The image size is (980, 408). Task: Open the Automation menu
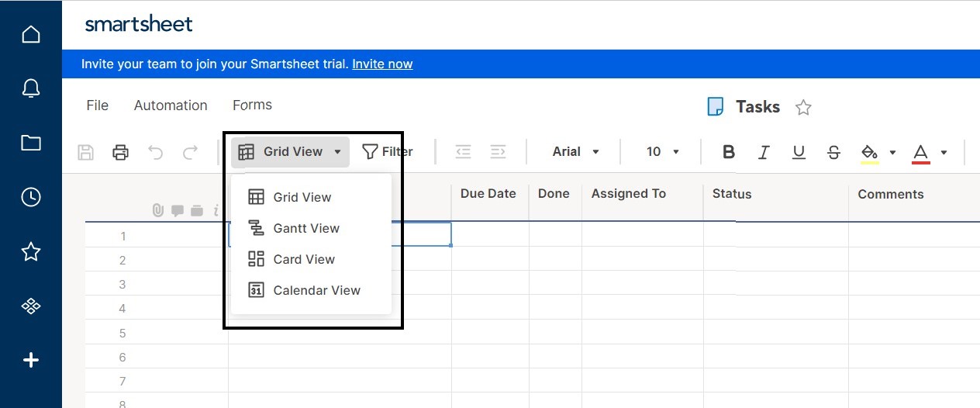click(x=171, y=105)
